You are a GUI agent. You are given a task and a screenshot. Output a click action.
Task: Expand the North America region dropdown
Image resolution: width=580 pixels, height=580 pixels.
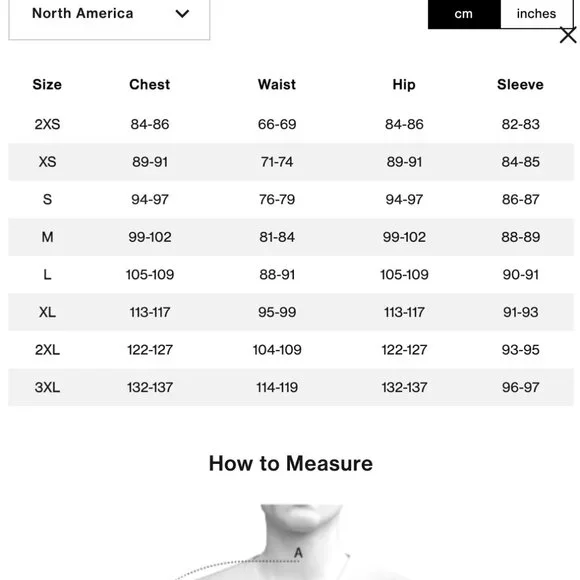(109, 17)
